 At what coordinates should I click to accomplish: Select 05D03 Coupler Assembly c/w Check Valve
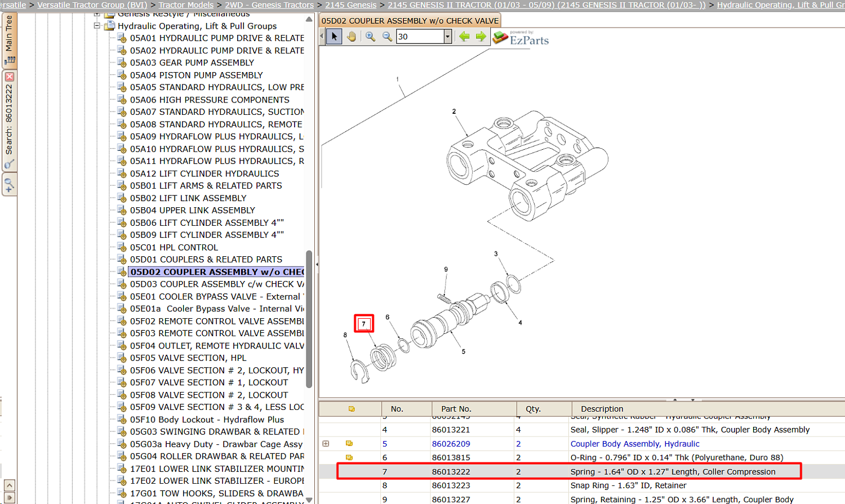click(217, 284)
